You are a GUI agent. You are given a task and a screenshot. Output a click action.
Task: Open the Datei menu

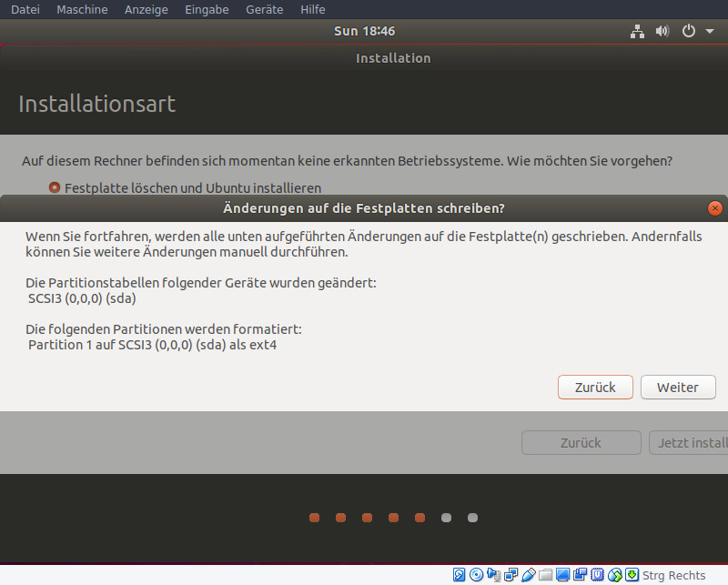(x=25, y=9)
